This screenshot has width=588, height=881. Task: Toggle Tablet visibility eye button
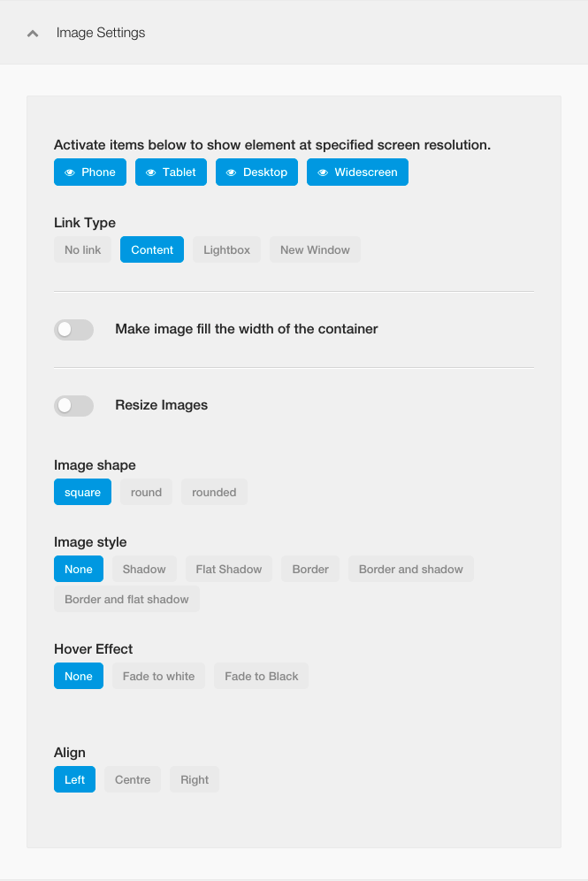[171, 172]
